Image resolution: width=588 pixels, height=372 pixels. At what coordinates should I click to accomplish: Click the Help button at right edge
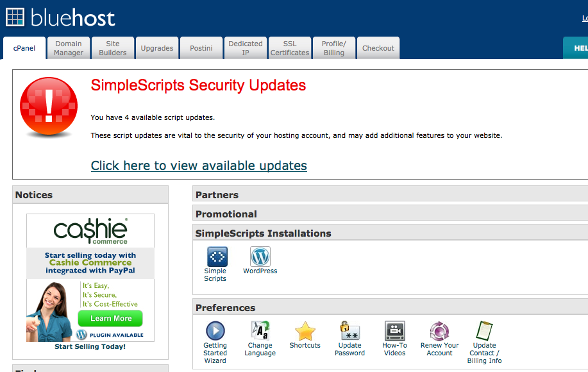pyautogui.click(x=576, y=48)
